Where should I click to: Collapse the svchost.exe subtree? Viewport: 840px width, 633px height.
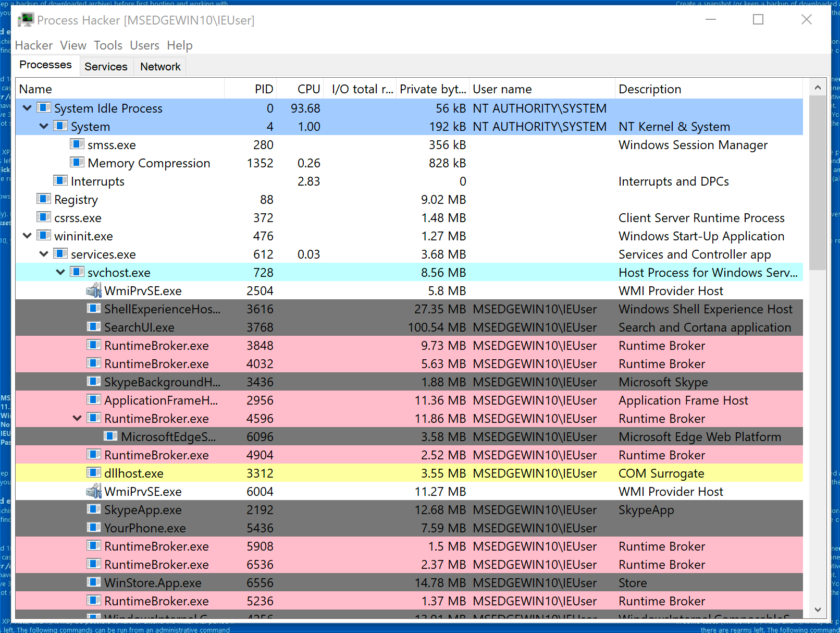[60, 272]
